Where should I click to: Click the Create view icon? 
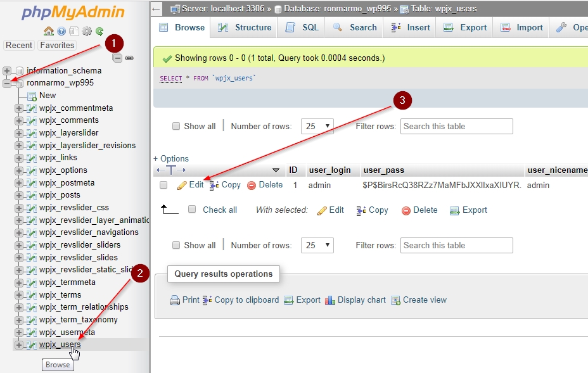(395, 300)
